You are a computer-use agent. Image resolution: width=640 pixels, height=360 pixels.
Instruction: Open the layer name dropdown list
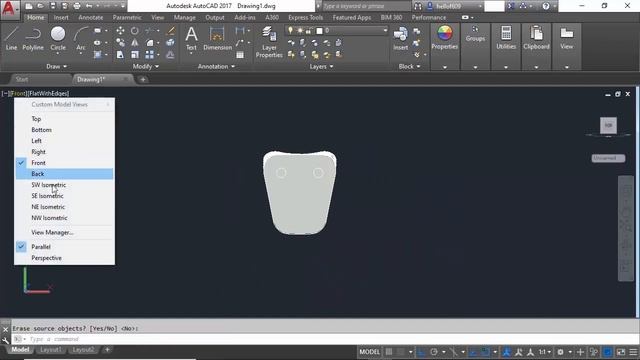click(384, 31)
